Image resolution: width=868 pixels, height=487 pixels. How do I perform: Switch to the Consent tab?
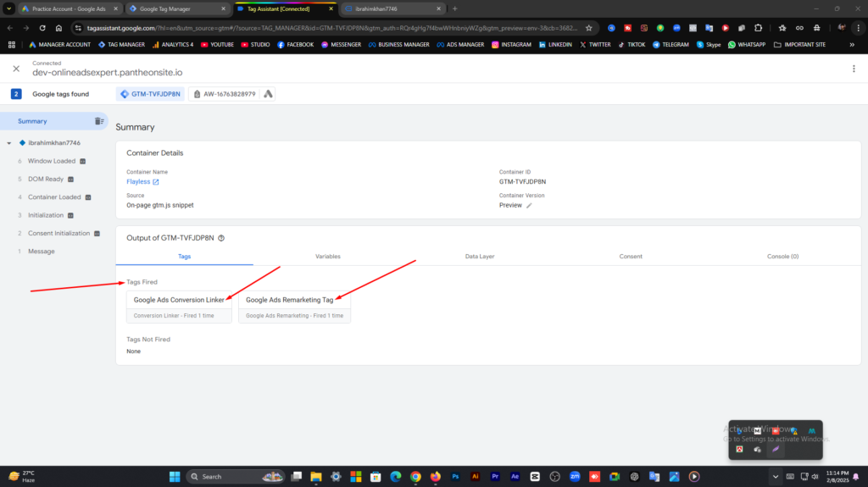tap(631, 257)
